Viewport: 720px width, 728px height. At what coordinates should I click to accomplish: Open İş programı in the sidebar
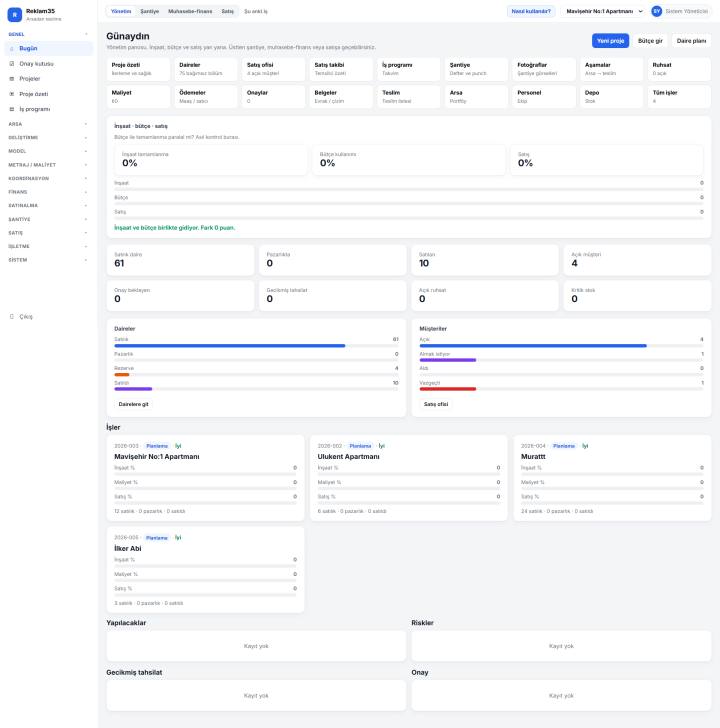(x=49, y=109)
